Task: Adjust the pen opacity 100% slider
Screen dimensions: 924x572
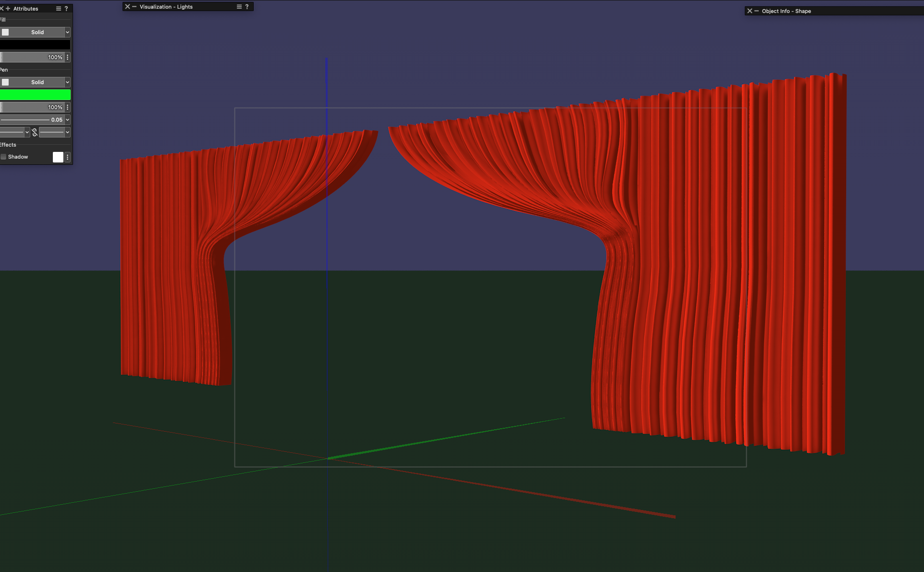Action: coord(31,107)
